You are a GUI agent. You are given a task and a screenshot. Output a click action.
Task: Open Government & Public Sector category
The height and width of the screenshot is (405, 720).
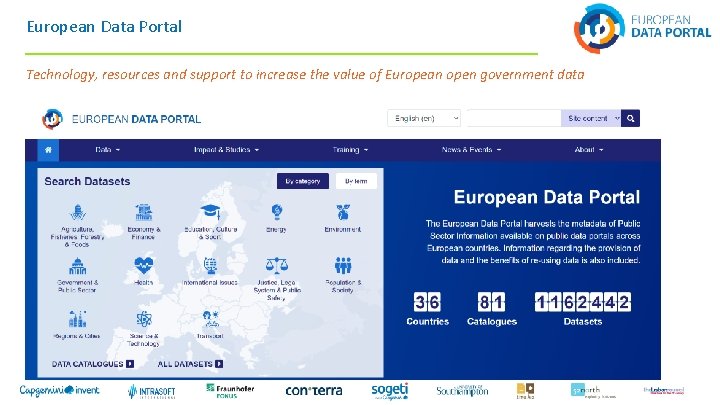(77, 275)
